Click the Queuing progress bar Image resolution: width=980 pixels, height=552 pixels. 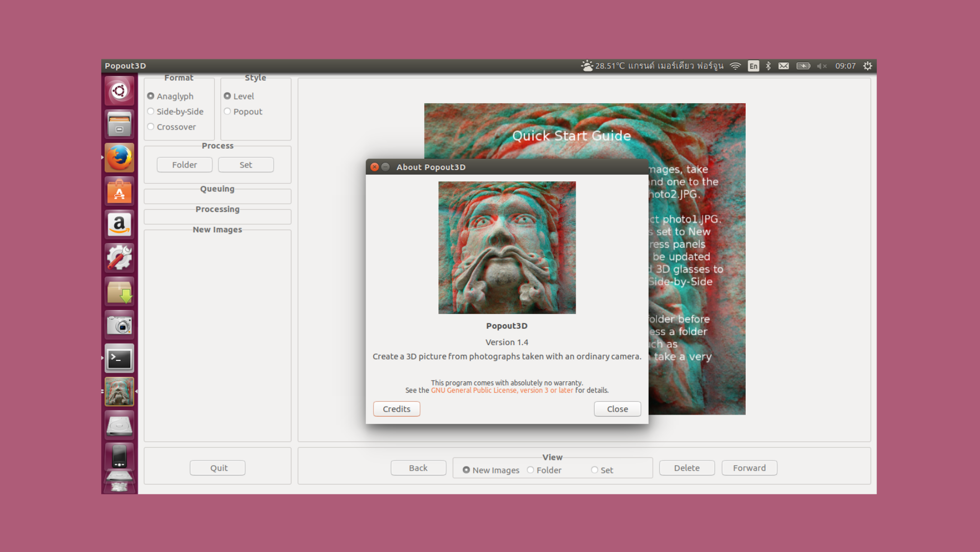pos(217,197)
